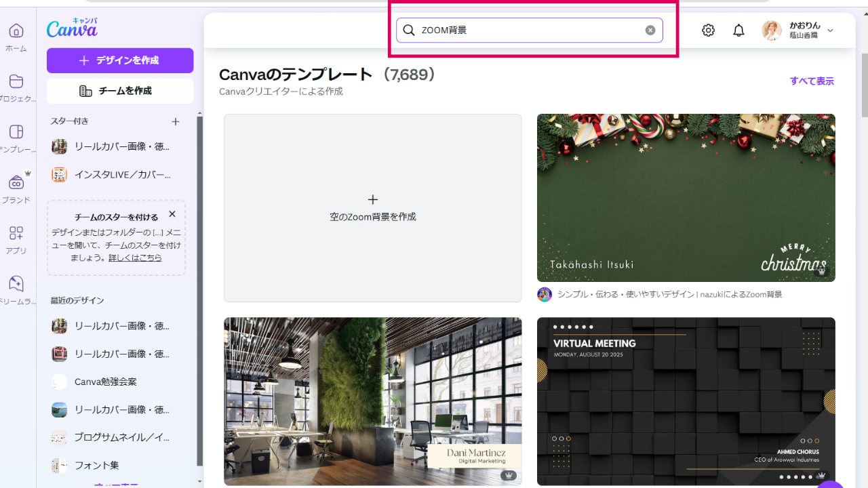Create a blank Zoom background
Screen dimensions: 868x488
pos(372,208)
